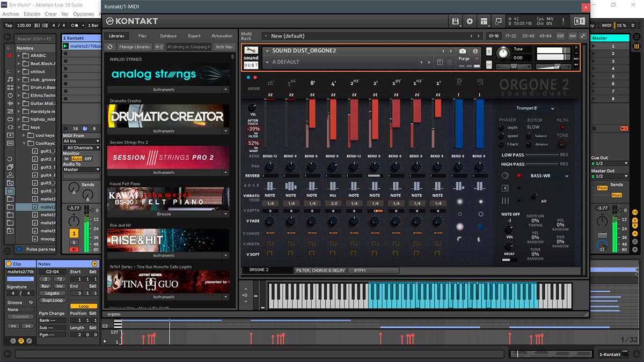The height and width of the screenshot is (362, 644).
Task: Toggle Ableton track 1 activator button
Action: click(74, 233)
